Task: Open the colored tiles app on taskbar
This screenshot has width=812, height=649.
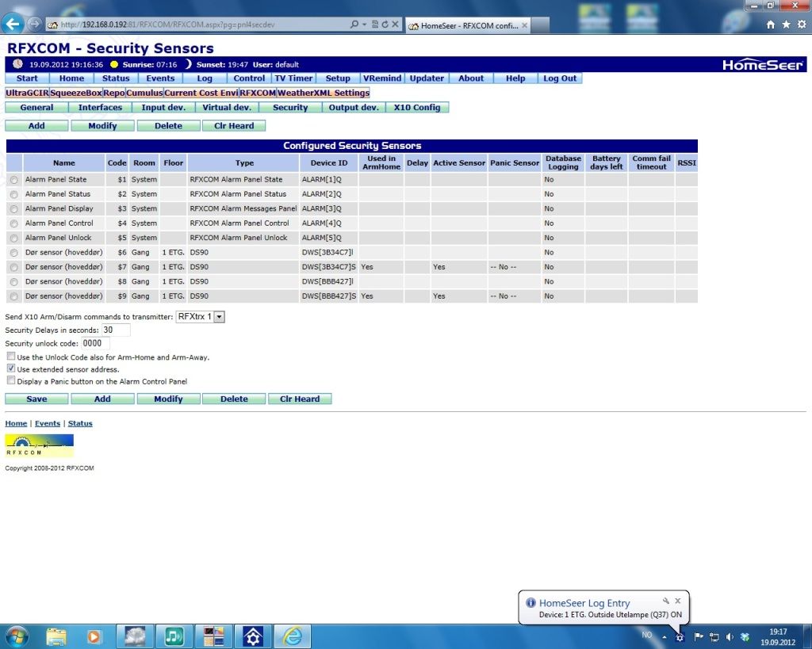Action: point(213,636)
